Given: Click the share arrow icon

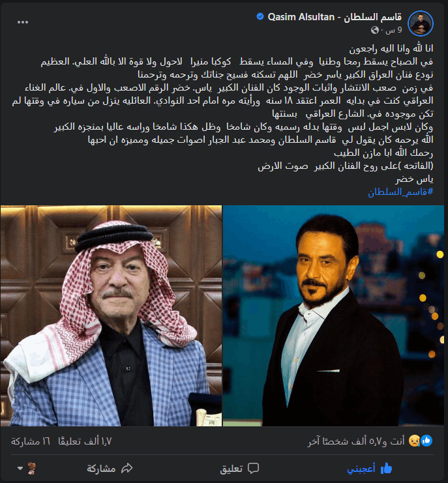Looking at the screenshot, I should pyautogui.click(x=127, y=468).
